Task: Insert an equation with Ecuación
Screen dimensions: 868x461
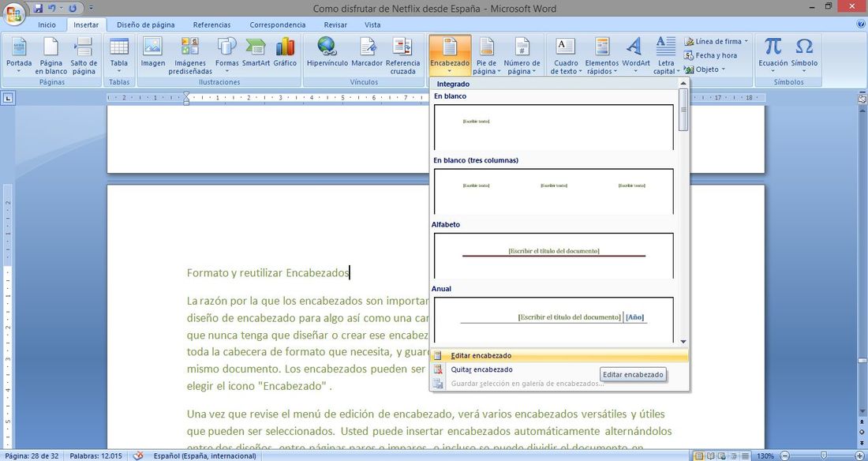Action: point(773,55)
